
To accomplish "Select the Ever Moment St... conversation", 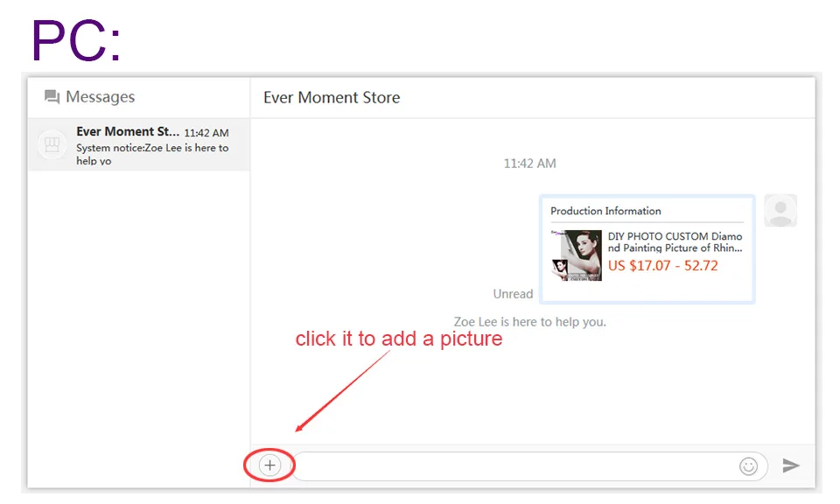I will tap(139, 144).
